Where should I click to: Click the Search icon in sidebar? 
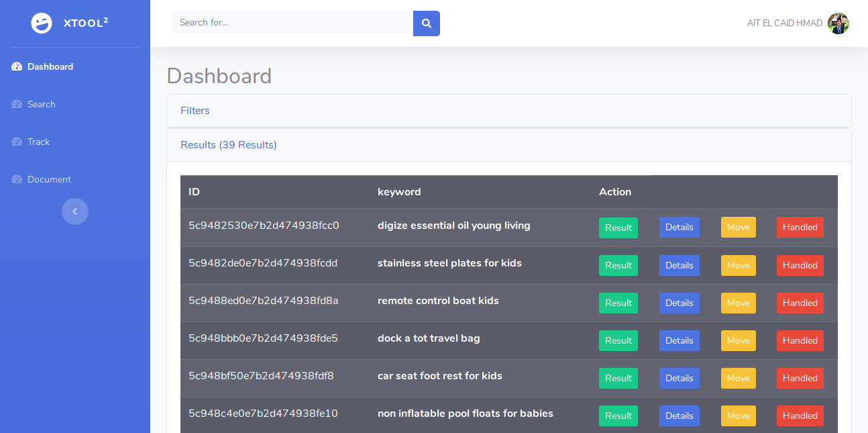17,104
